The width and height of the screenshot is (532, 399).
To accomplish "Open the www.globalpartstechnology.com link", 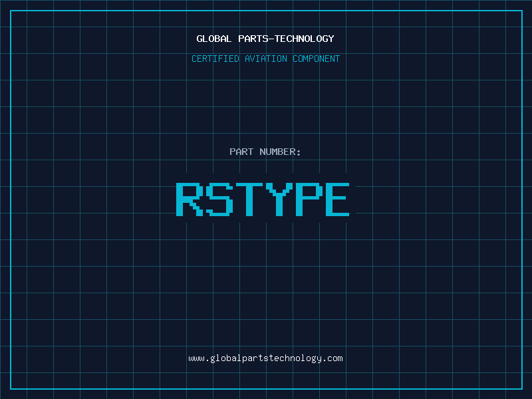I will [x=265, y=358].
